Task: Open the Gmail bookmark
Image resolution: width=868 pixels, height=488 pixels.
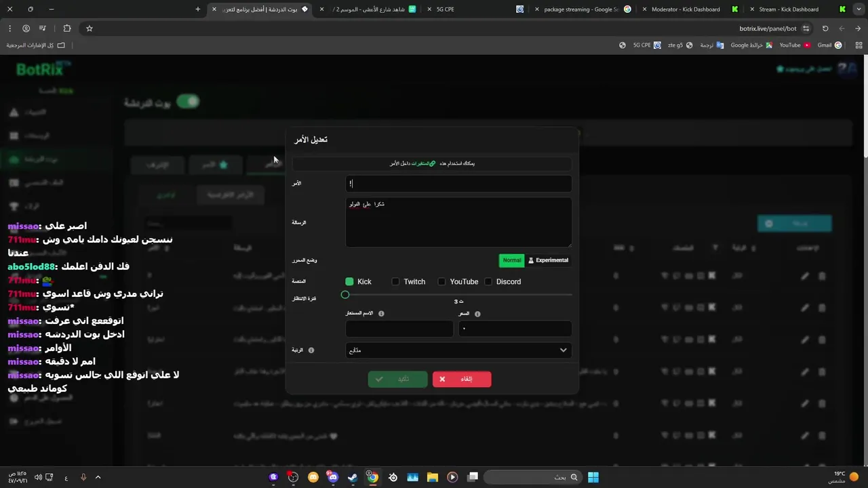Action: click(x=829, y=45)
